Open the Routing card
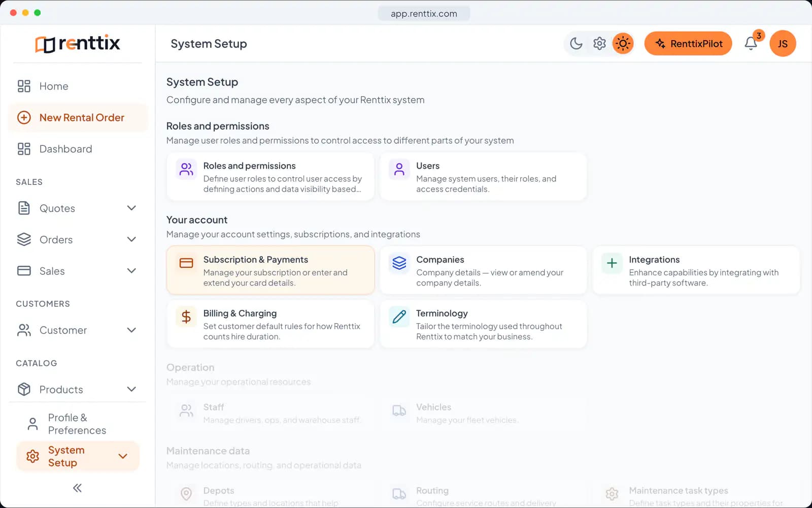 tap(483, 495)
